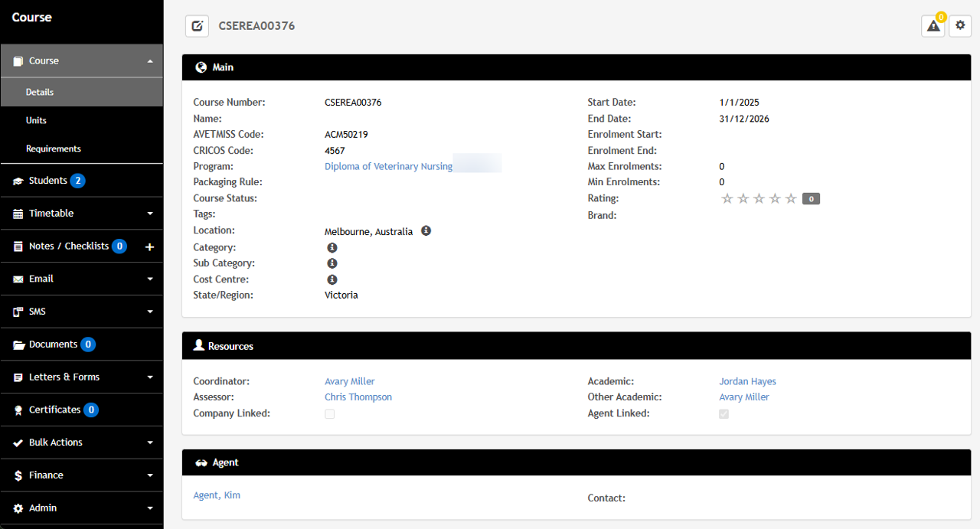Open the Agent, Kim link
Image resolution: width=980 pixels, height=529 pixels.
[217, 495]
